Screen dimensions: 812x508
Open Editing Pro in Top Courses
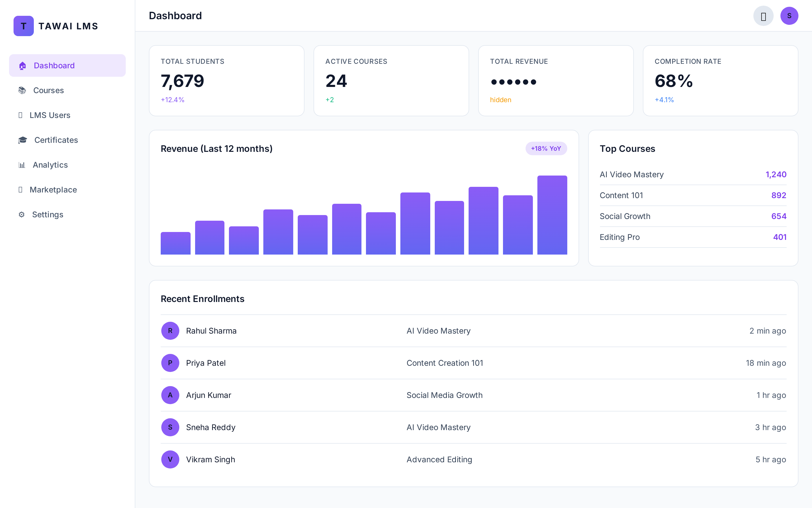[x=619, y=237]
